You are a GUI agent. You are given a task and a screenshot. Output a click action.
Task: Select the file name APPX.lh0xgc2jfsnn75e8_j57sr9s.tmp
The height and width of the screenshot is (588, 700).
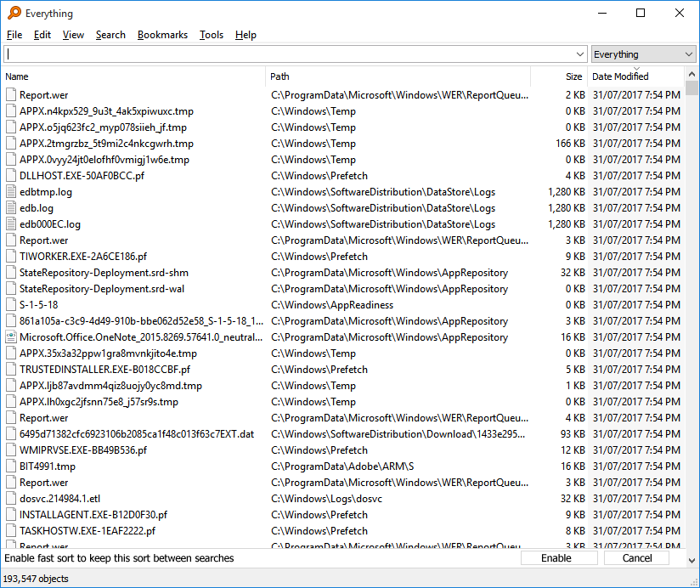coord(99,402)
